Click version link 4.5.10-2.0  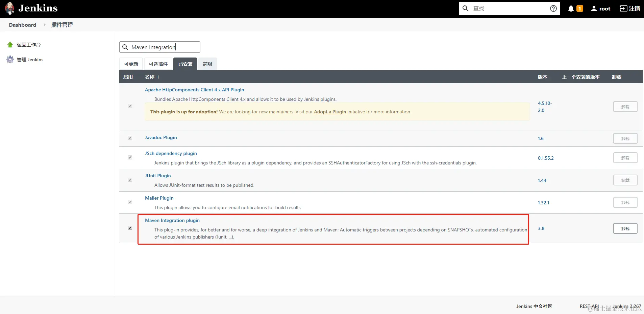[545, 107]
